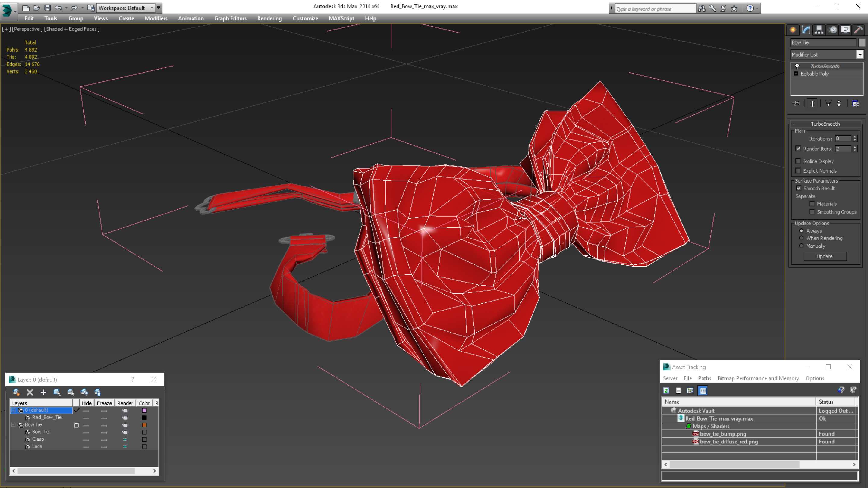This screenshot has width=868, height=488.
Task: Open the MAXScript menu
Action: pos(341,18)
